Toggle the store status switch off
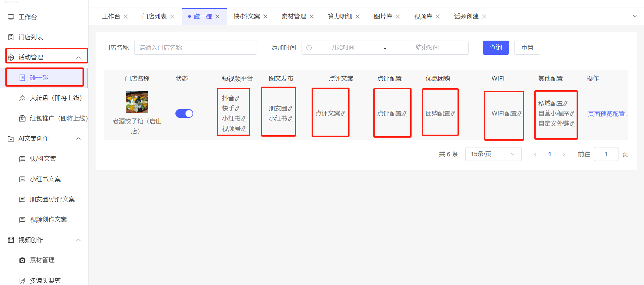The width and height of the screenshot is (644, 285). tap(184, 113)
